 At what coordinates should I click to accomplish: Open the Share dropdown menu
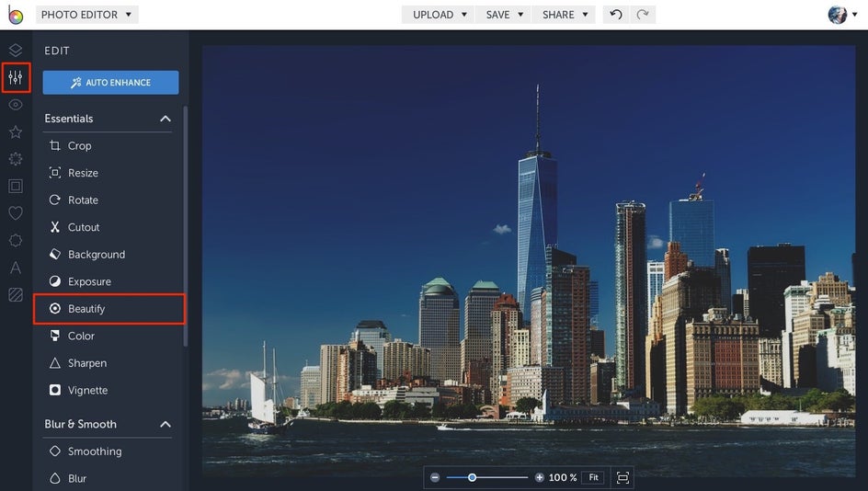tap(564, 15)
